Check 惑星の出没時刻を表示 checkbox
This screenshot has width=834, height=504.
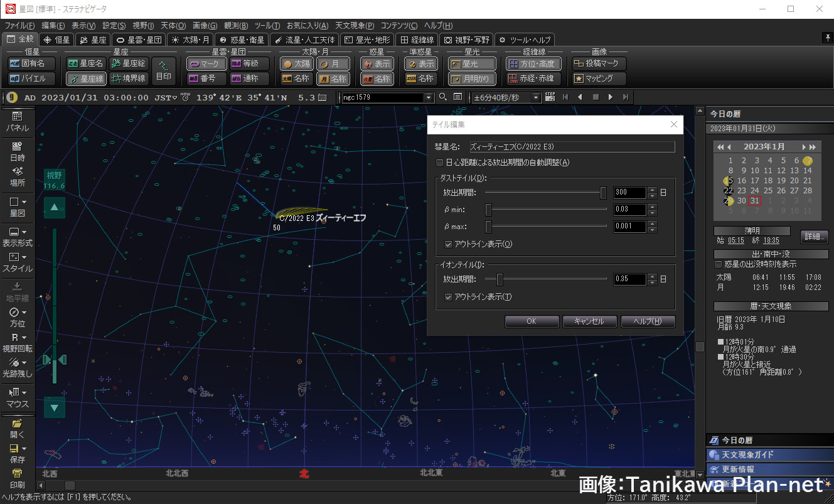[719, 264]
